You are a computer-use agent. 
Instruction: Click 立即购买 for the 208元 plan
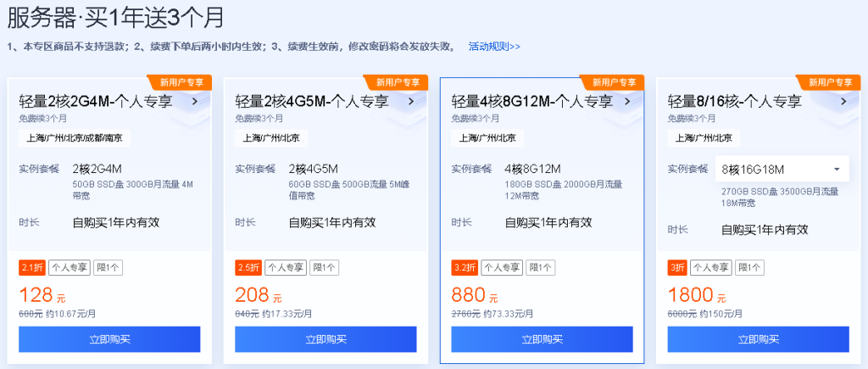[325, 339]
